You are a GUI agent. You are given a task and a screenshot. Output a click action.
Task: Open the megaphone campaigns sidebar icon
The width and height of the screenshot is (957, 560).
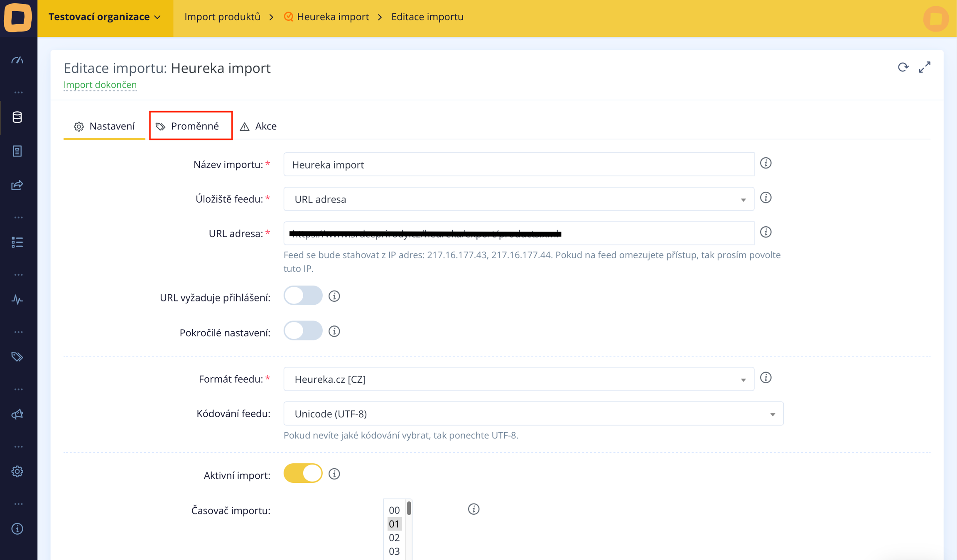[x=17, y=414]
